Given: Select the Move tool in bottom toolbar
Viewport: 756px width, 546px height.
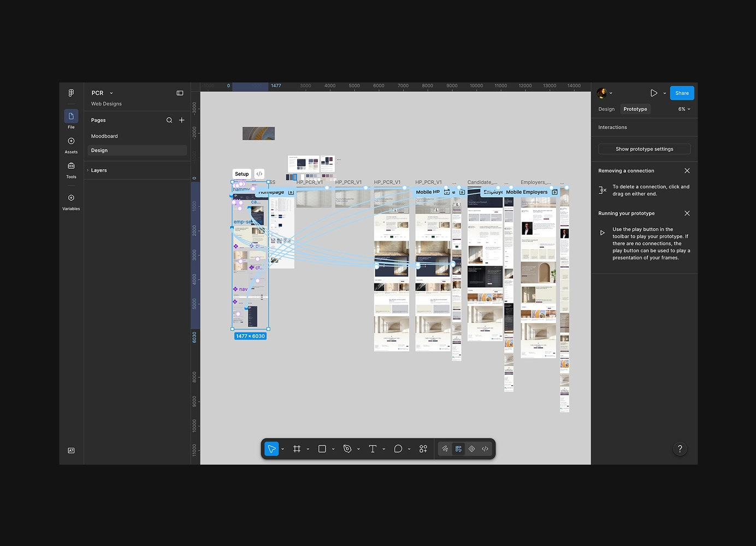Looking at the screenshot, I should pyautogui.click(x=271, y=449).
